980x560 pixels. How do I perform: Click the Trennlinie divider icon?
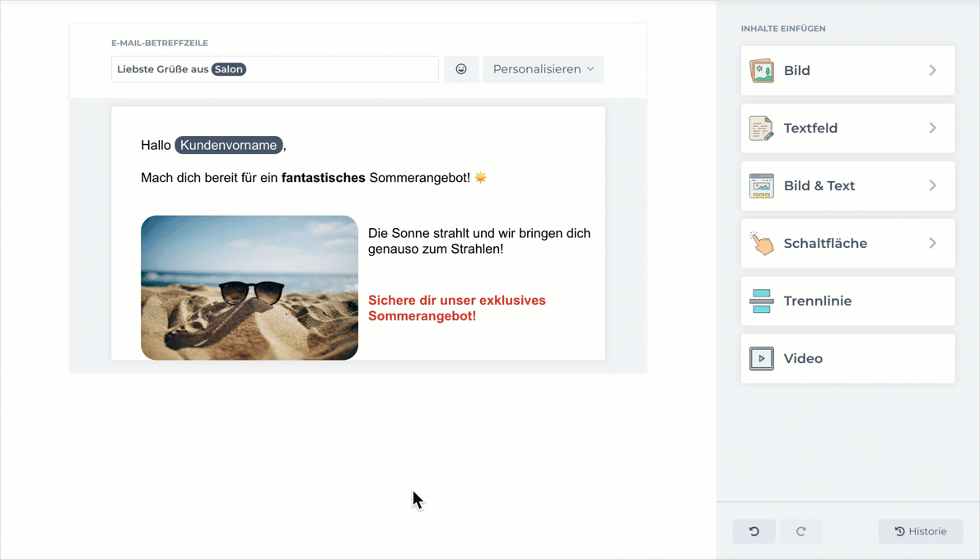coord(761,301)
